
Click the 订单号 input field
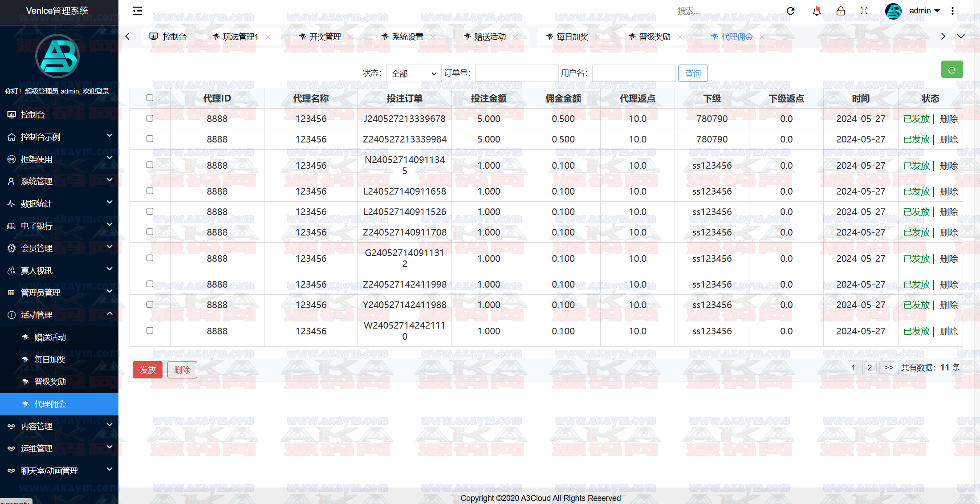[516, 73]
